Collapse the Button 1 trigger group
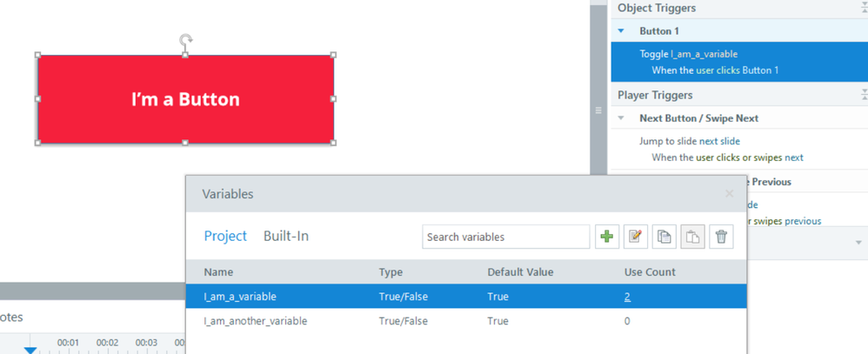This screenshot has height=354, width=868. pyautogui.click(x=621, y=31)
